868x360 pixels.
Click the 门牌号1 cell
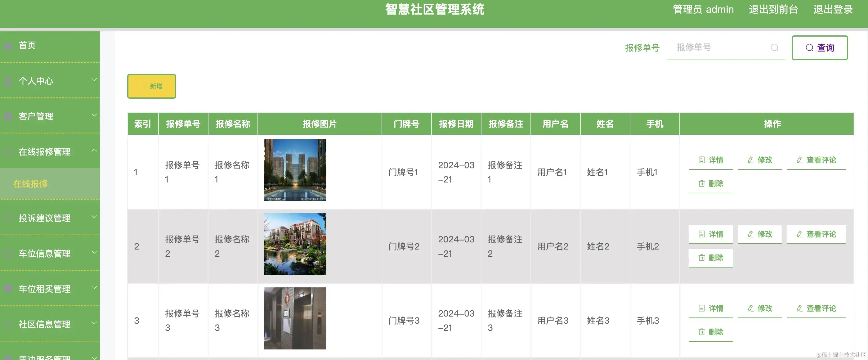406,172
